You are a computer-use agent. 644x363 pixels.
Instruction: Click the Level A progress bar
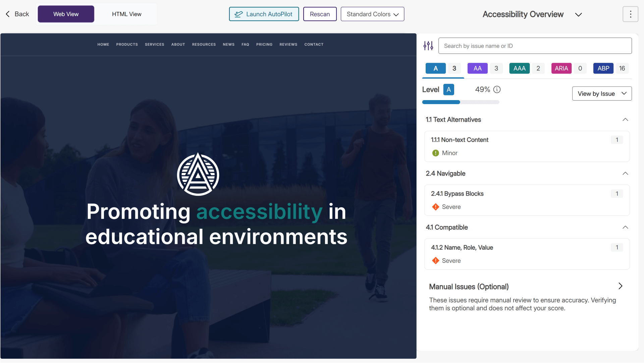pyautogui.click(x=461, y=102)
